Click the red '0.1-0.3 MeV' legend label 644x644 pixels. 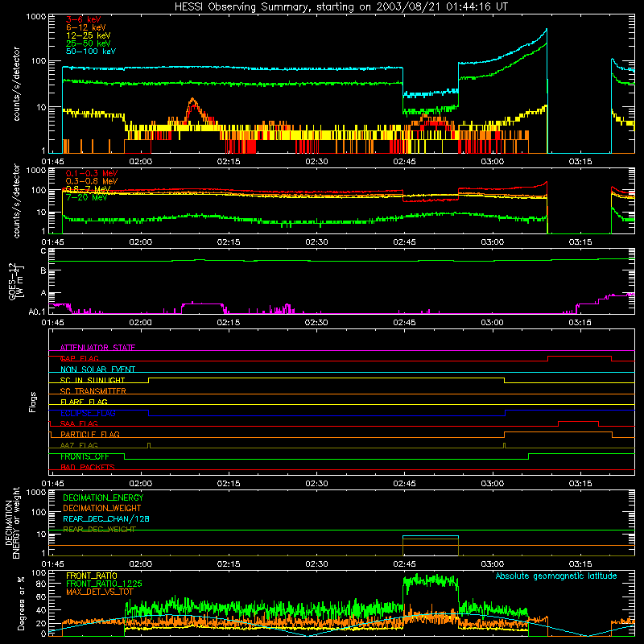(92, 174)
